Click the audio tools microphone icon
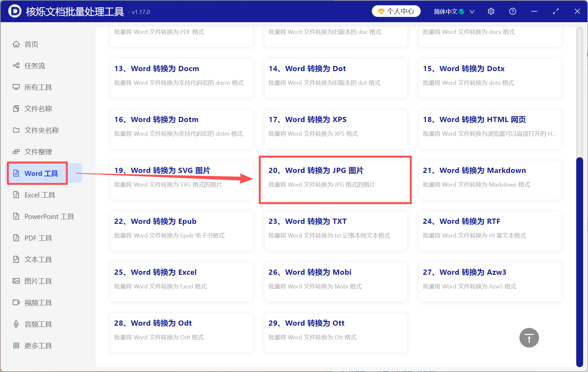 coord(16,324)
